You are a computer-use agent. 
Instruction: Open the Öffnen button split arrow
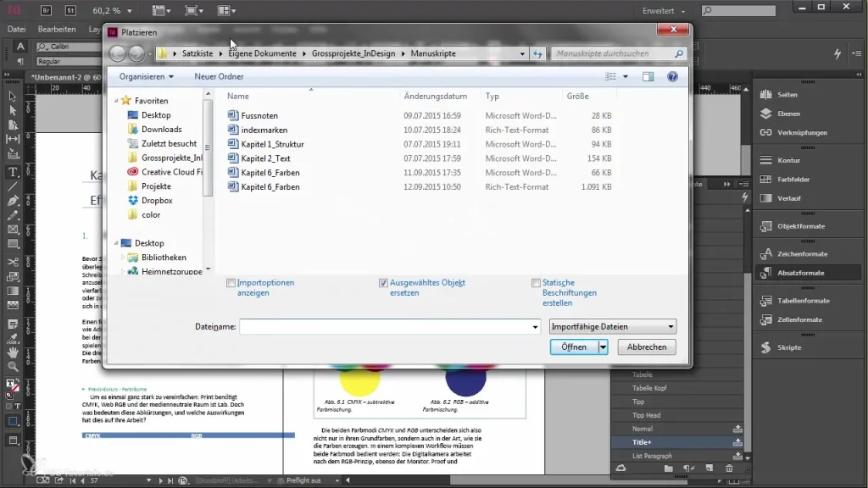[x=603, y=347]
